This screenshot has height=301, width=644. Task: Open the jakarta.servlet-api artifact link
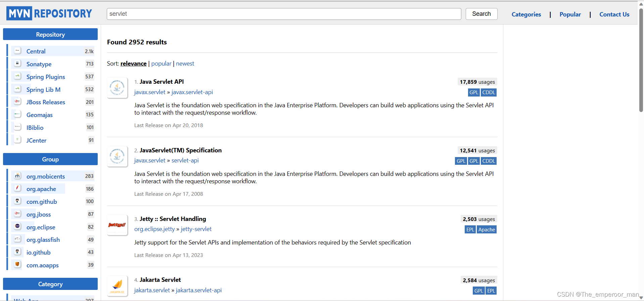(x=199, y=290)
